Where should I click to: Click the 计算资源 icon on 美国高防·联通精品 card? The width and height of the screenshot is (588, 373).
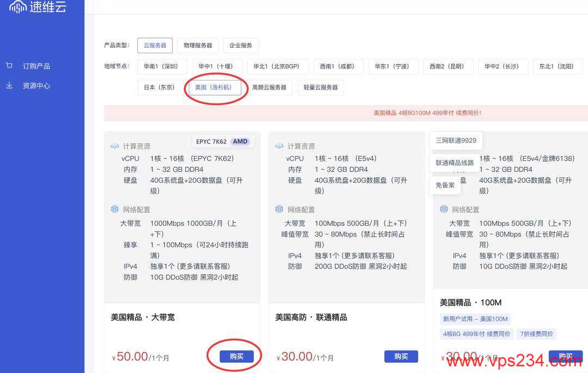pos(279,146)
